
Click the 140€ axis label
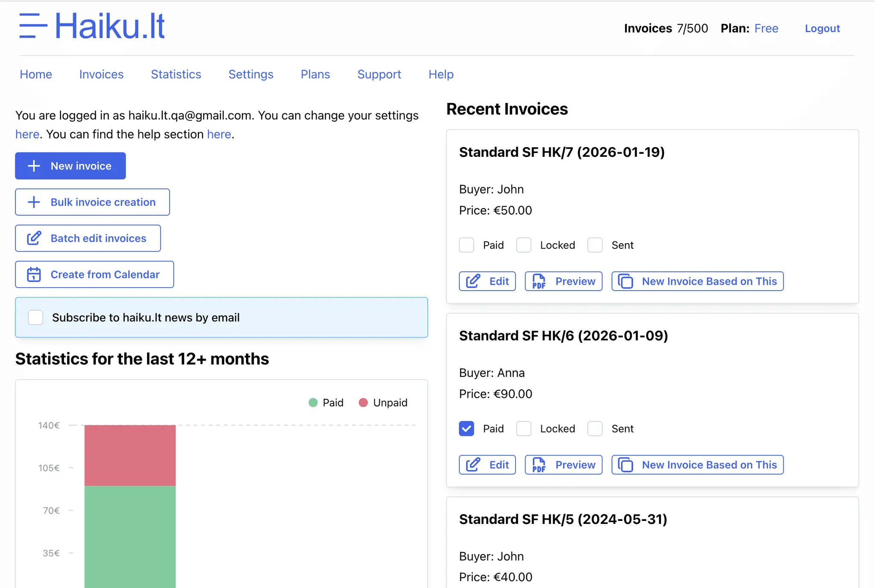pos(49,425)
